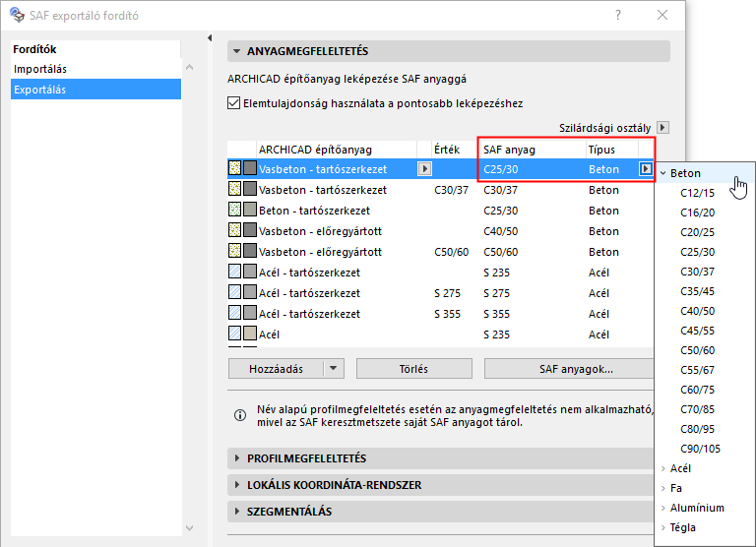Collapse the Beton group in material popup
The height and width of the screenshot is (547, 756).
tap(663, 173)
